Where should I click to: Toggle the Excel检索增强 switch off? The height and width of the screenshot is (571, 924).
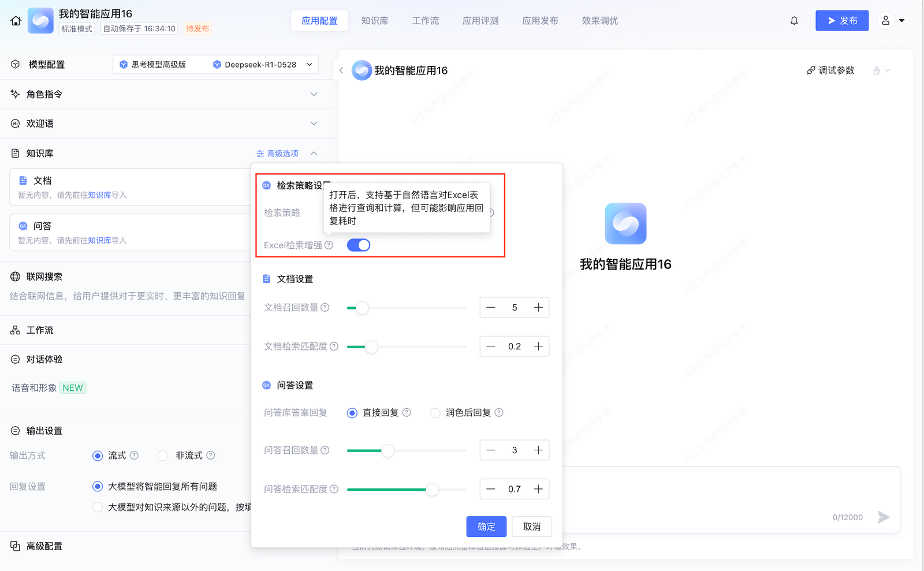[x=358, y=245]
